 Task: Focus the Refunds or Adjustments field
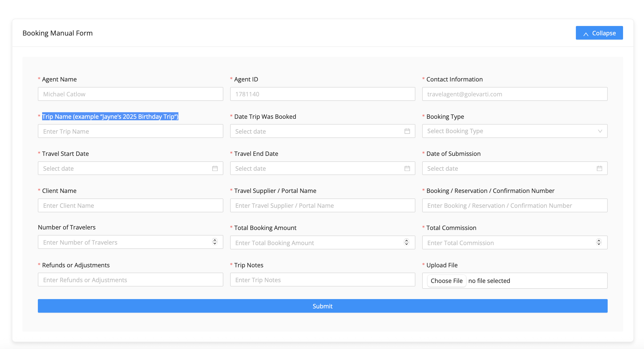tap(130, 280)
